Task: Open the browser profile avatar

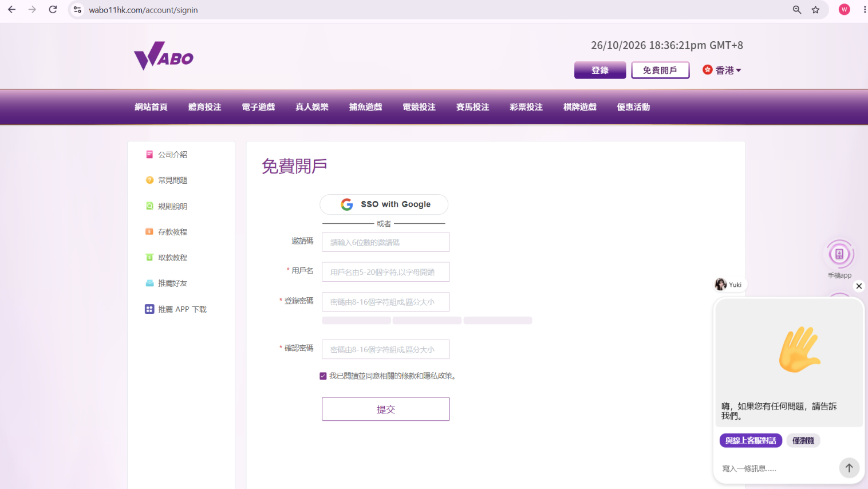Action: tap(845, 10)
